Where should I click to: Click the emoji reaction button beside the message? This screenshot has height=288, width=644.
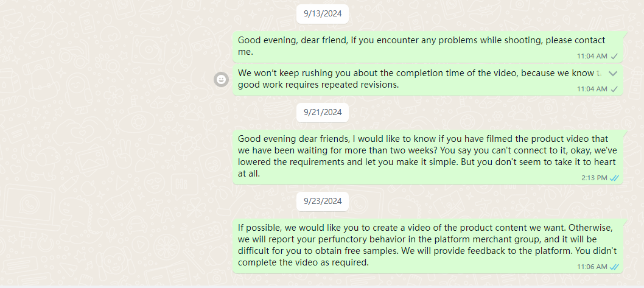(222, 79)
